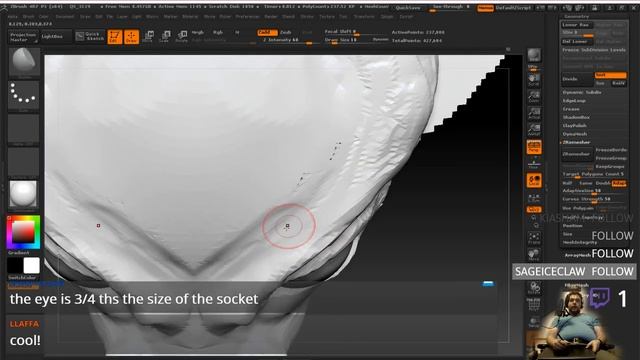Image resolution: width=640 pixels, height=360 pixels.
Task: Adjust the Z Intensity slider
Action: click(x=287, y=40)
